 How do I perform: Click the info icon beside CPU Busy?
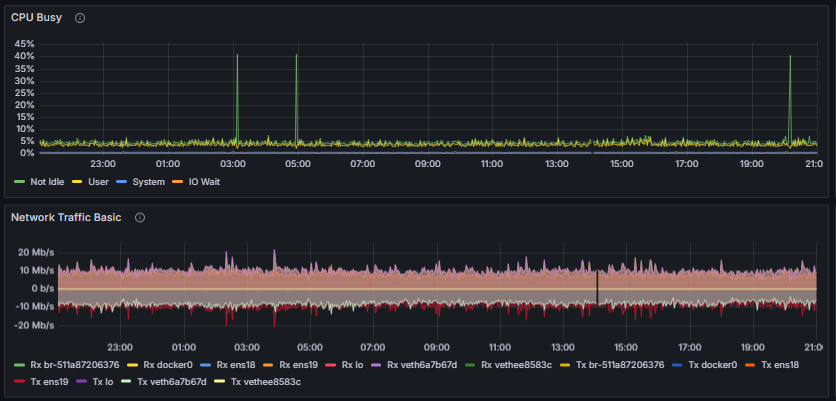[x=80, y=18]
